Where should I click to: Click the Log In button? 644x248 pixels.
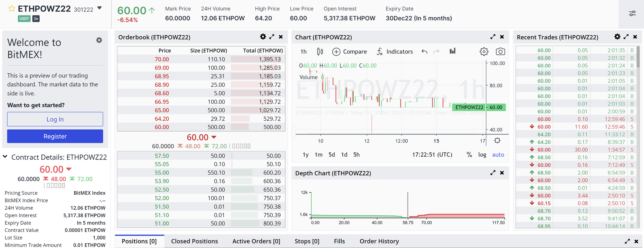click(x=55, y=119)
